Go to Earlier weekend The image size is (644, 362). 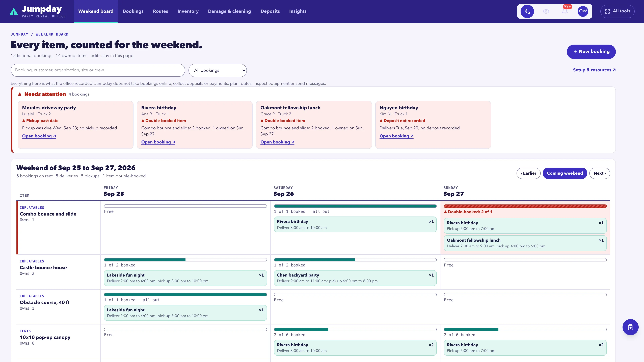tap(528, 173)
